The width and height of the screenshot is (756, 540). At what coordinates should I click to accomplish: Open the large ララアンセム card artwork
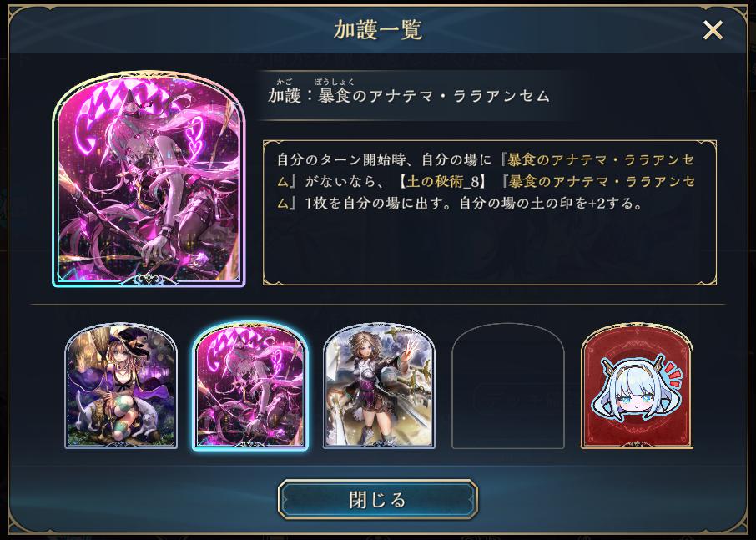point(149,179)
